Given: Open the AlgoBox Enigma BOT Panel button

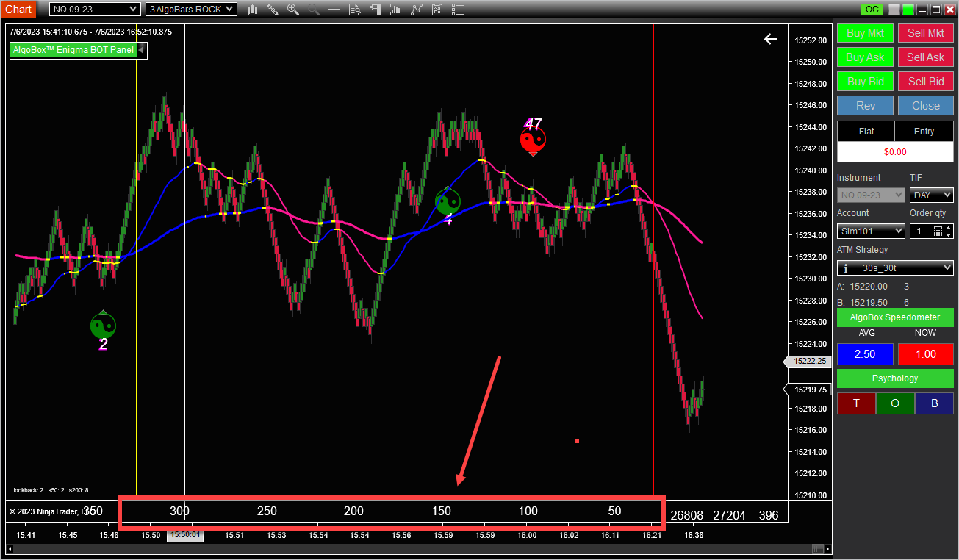Looking at the screenshot, I should (73, 50).
